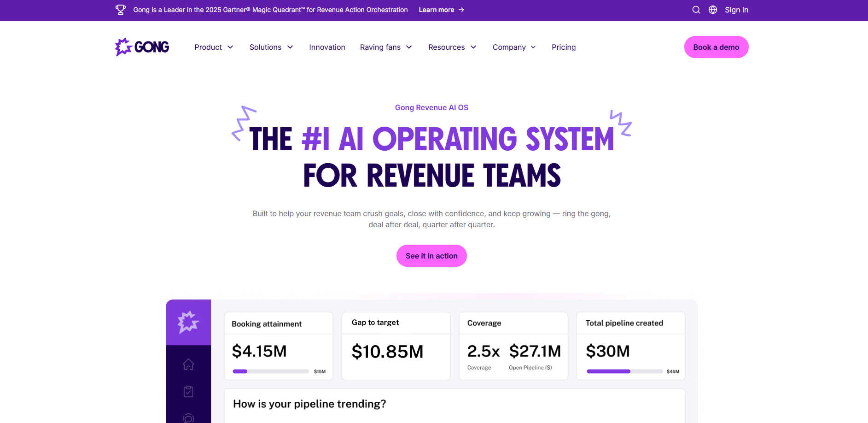Click the Gong logo in navbar

(x=142, y=47)
